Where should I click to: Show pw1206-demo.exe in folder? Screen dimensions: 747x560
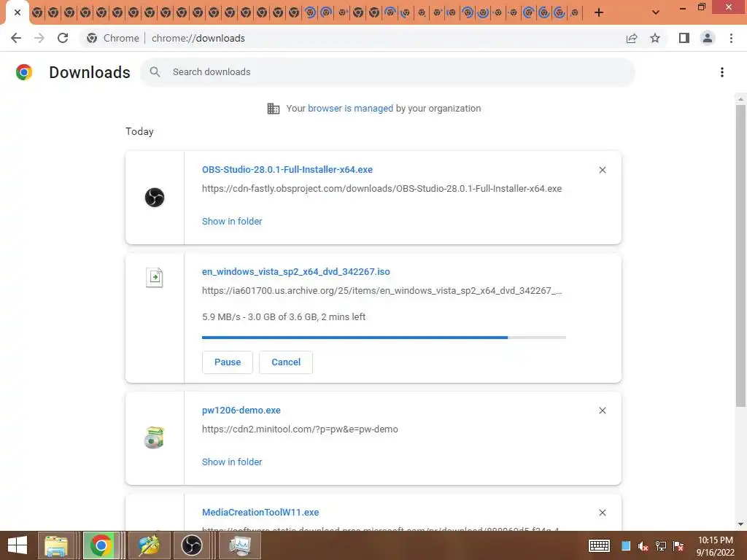[x=232, y=462]
